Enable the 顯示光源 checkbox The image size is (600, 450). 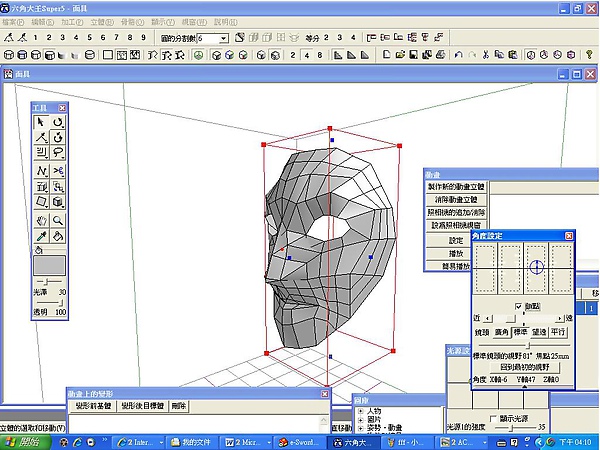(x=493, y=418)
